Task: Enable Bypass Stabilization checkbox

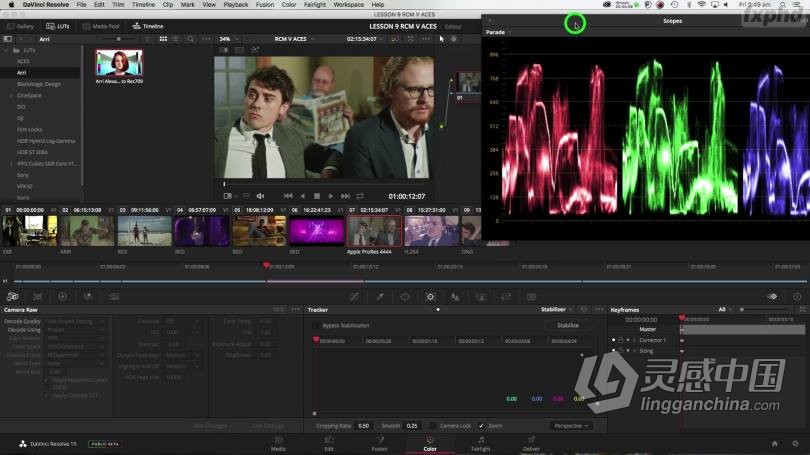Action: 316,325
